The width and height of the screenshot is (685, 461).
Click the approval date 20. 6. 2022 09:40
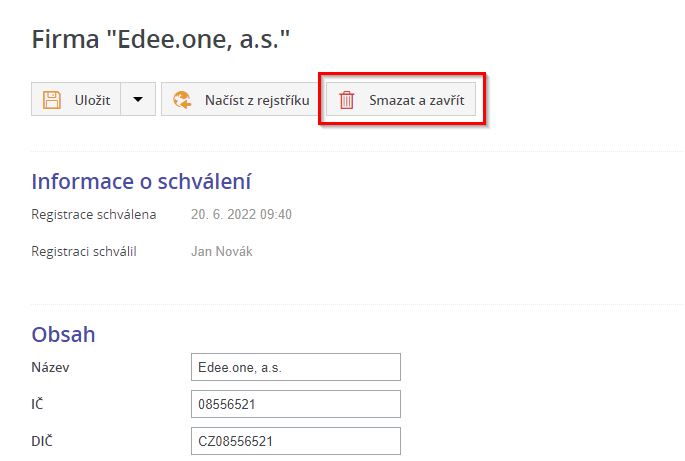(241, 214)
